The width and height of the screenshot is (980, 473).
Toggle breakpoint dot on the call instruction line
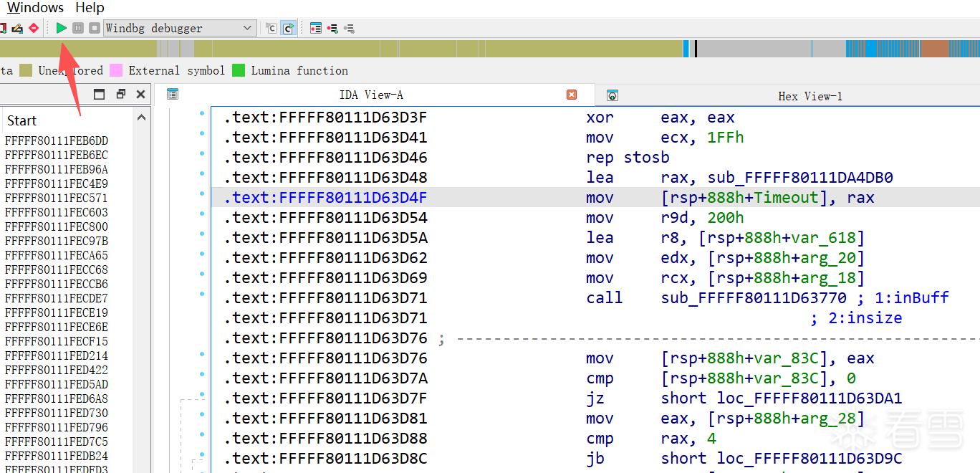pyautogui.click(x=202, y=295)
